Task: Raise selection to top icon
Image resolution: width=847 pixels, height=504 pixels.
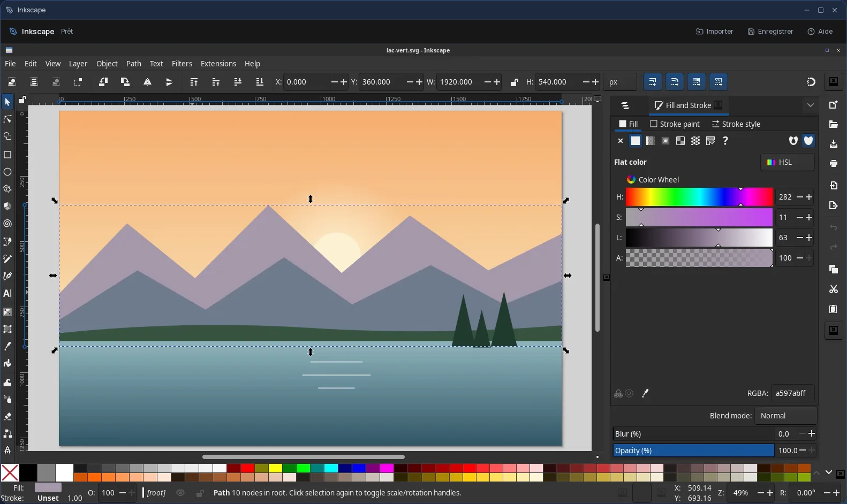Action: [194, 82]
